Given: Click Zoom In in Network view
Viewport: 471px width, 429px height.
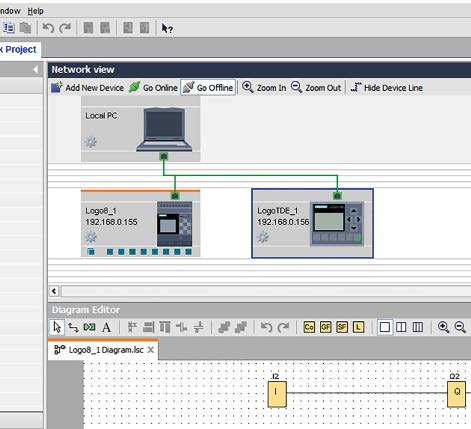Looking at the screenshot, I should coord(264,88).
